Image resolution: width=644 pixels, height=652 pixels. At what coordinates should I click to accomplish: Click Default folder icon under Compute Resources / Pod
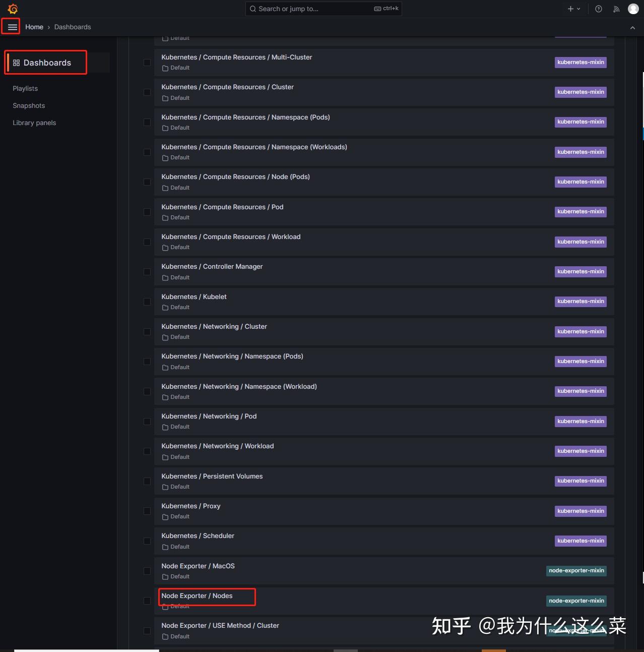165,218
